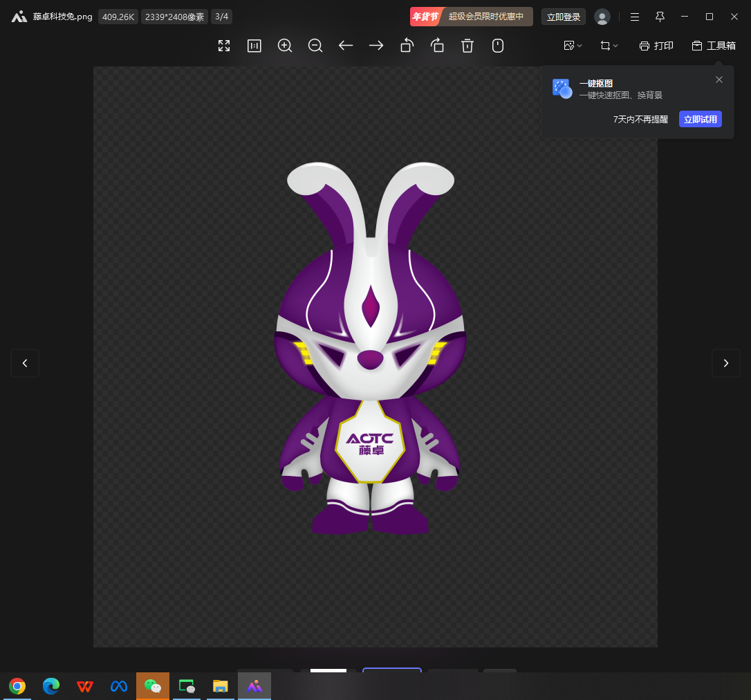This screenshot has width=751, height=700.
Task: Click the 409.26K file size label
Action: point(118,17)
